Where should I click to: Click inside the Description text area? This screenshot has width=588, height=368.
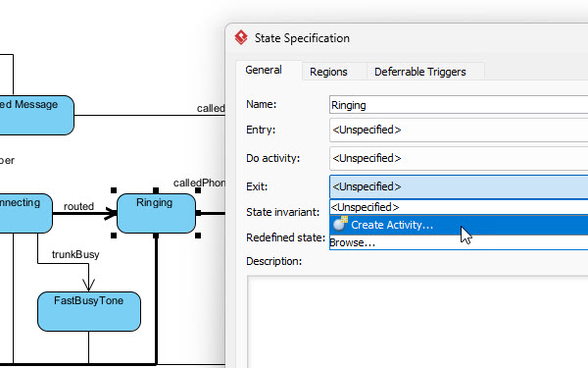[x=417, y=322]
